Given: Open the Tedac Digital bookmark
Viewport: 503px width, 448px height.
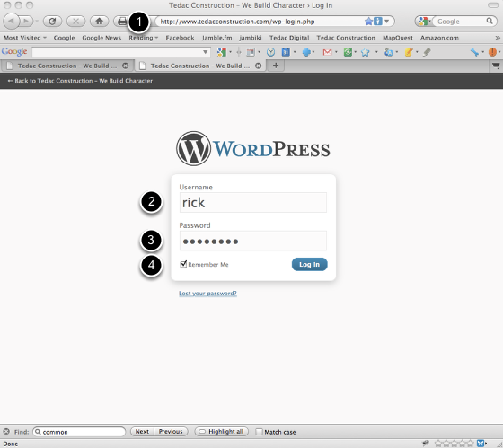Looking at the screenshot, I should (x=289, y=38).
